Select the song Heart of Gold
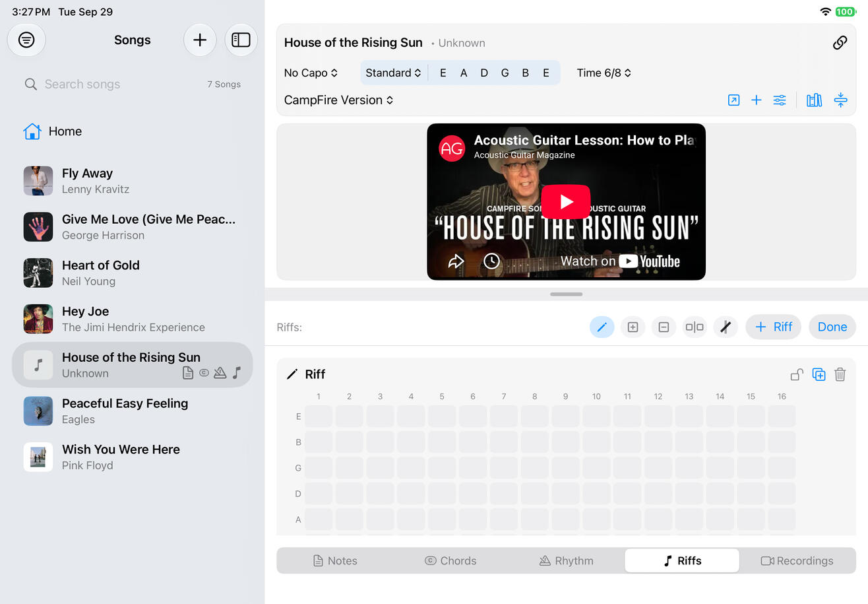Viewport: 868px width, 604px height. pos(132,273)
